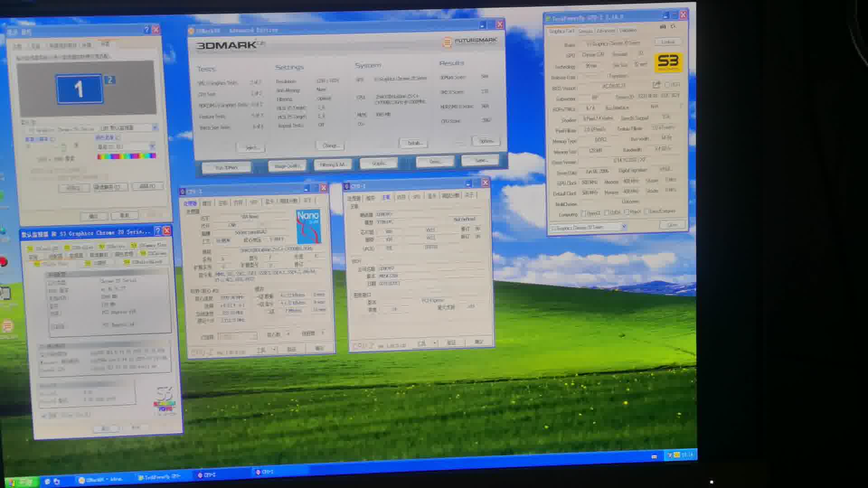
Task: Click the BIOS version export icon
Action: tap(656, 85)
